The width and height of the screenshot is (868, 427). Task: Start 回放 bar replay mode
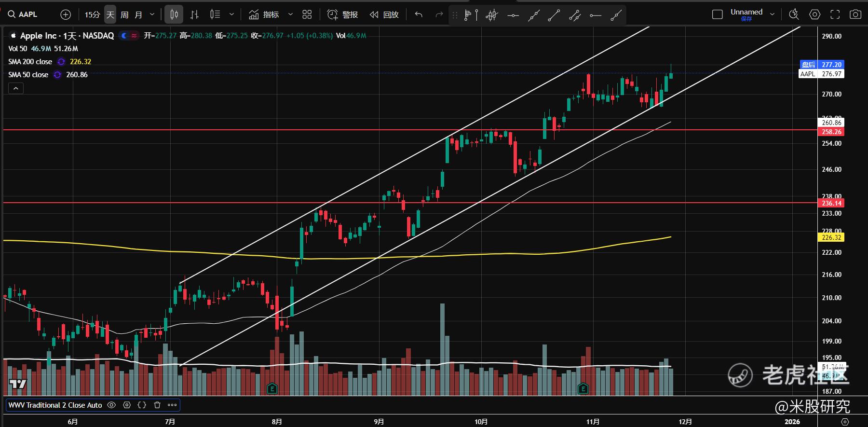(x=384, y=15)
